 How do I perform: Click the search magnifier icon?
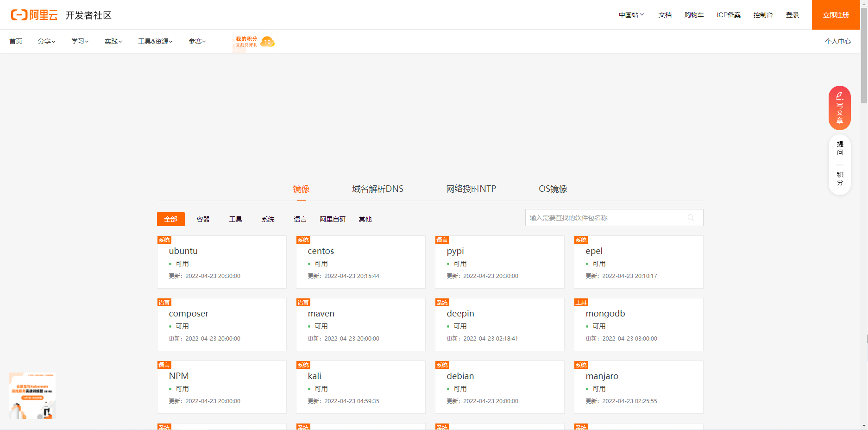point(691,217)
